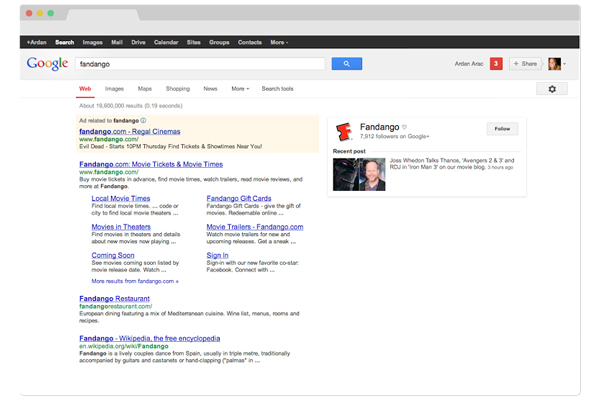The width and height of the screenshot is (595, 400).
Task: Switch to the Shopping search tab
Action: 178,89
